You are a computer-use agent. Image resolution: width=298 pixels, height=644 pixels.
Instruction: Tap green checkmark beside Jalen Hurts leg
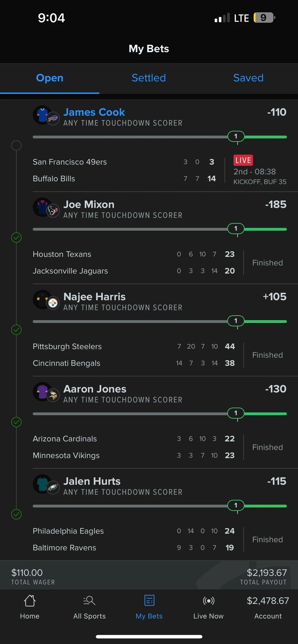click(x=16, y=514)
